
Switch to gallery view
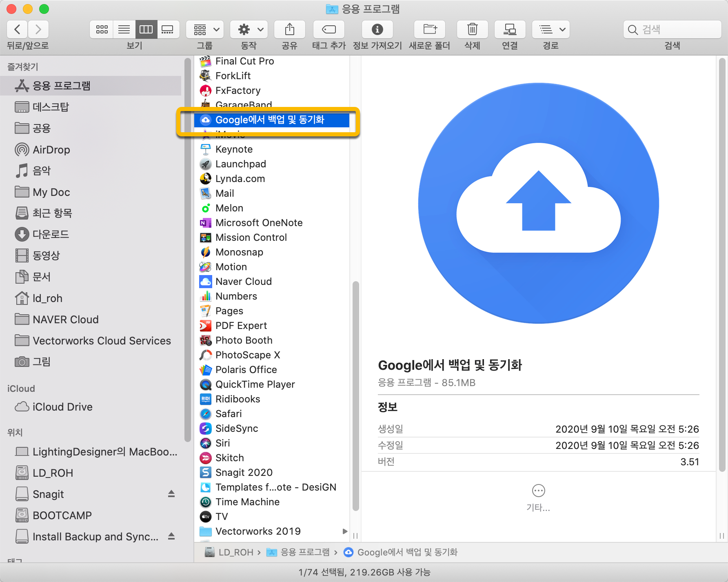tap(168, 29)
